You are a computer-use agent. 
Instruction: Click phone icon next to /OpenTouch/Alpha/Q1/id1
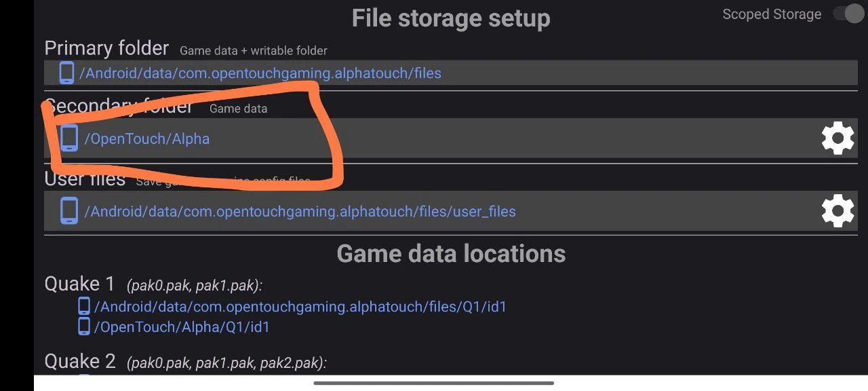click(84, 327)
